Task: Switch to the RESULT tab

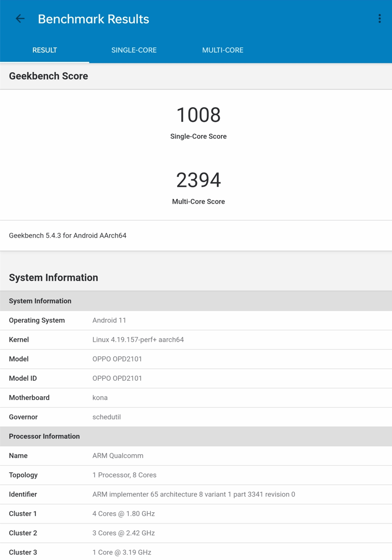Action: (x=45, y=50)
